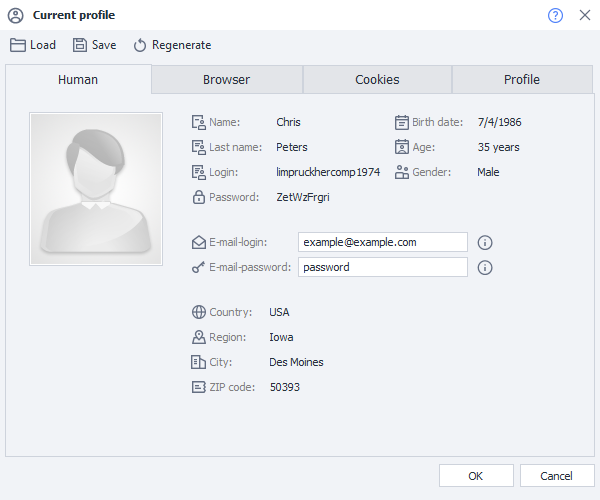Click the Country globe icon
This screenshot has width=600, height=500.
[x=198, y=312]
